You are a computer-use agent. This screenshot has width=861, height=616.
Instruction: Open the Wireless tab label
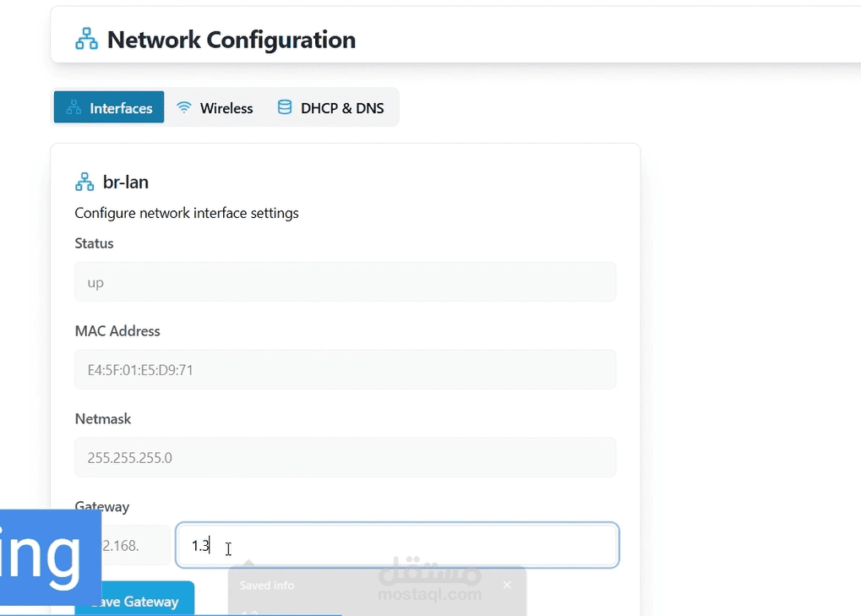[x=226, y=108]
